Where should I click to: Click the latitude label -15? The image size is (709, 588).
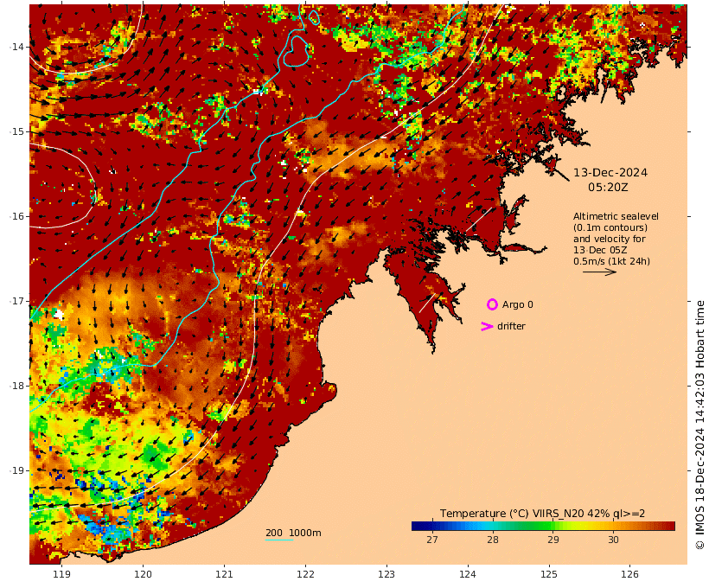click(x=17, y=131)
